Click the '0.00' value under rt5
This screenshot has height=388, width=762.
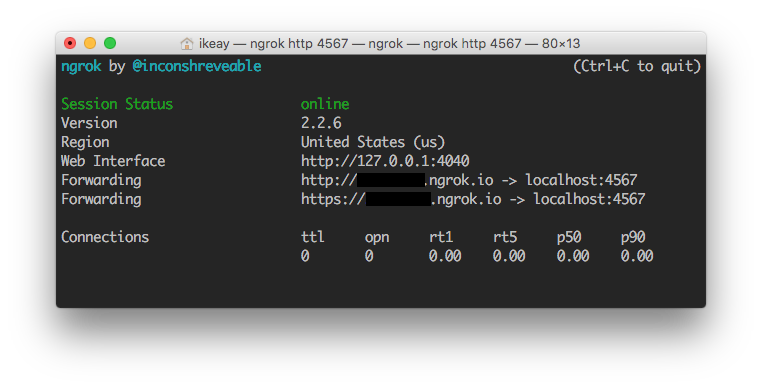tap(509, 256)
